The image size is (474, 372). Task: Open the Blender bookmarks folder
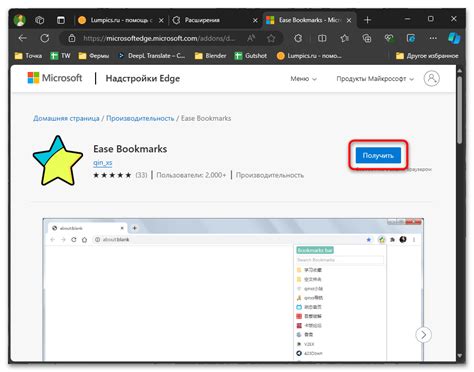pos(210,56)
